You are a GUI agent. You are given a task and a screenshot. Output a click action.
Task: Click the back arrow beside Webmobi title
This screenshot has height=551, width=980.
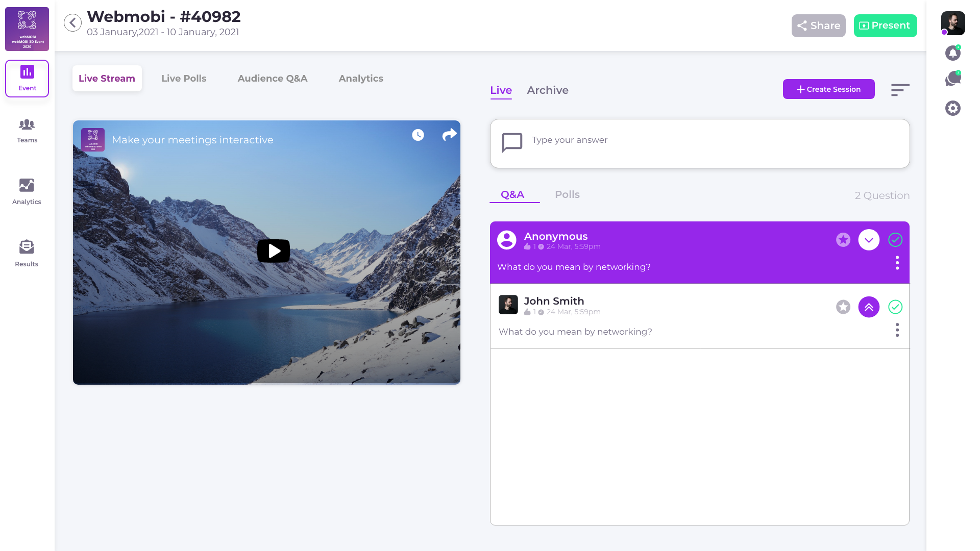(72, 22)
